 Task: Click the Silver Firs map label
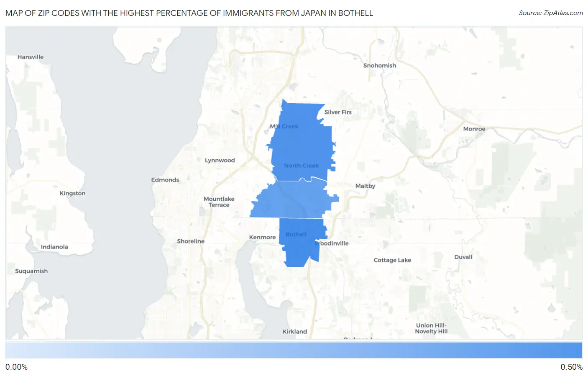tap(338, 112)
